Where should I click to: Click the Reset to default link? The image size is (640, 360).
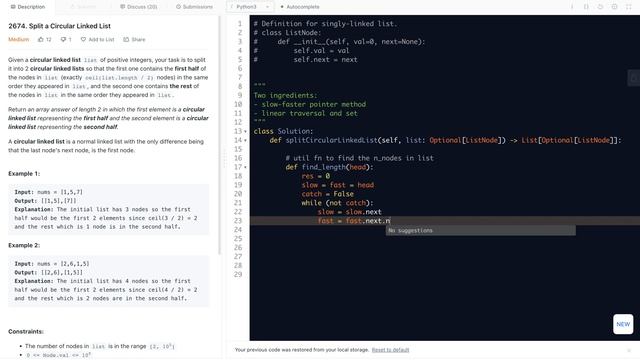pos(390,350)
